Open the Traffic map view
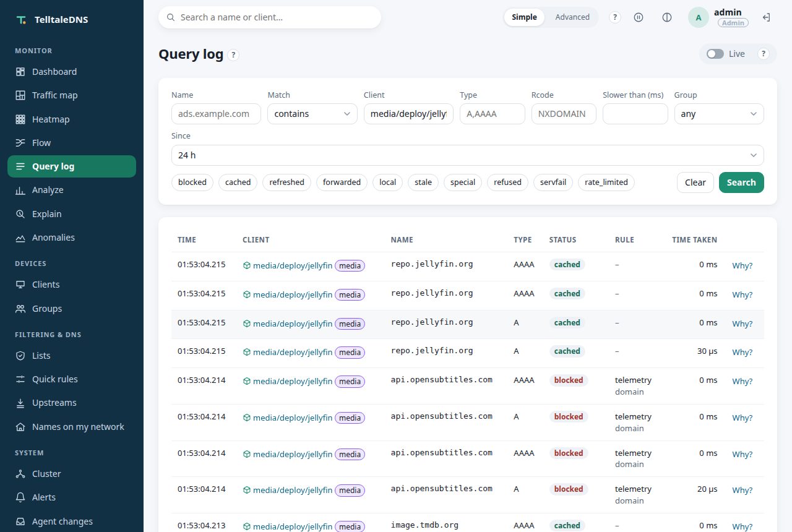The width and height of the screenshot is (792, 532). pyautogui.click(x=72, y=95)
